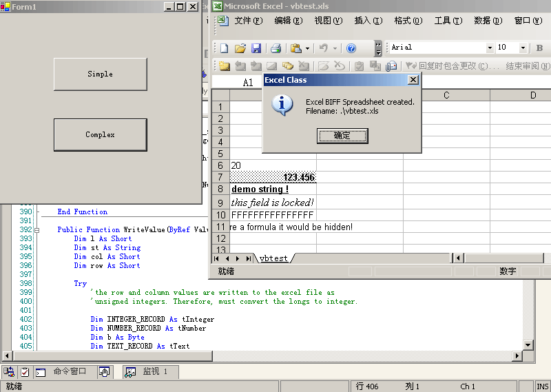
Task: Click the Paste clipboard icon
Action: click(296, 48)
